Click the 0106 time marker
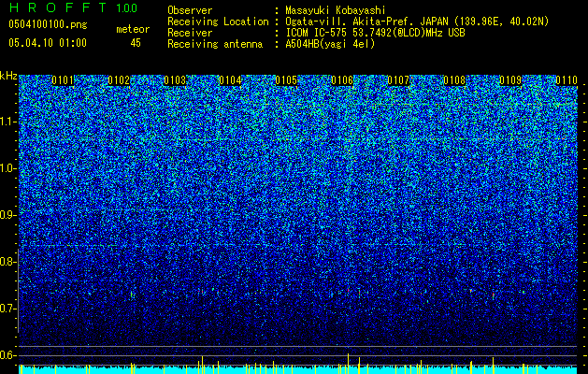 342,80
